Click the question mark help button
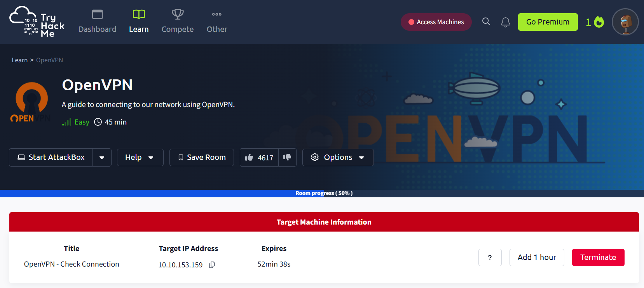This screenshot has height=288, width=644. click(x=490, y=257)
